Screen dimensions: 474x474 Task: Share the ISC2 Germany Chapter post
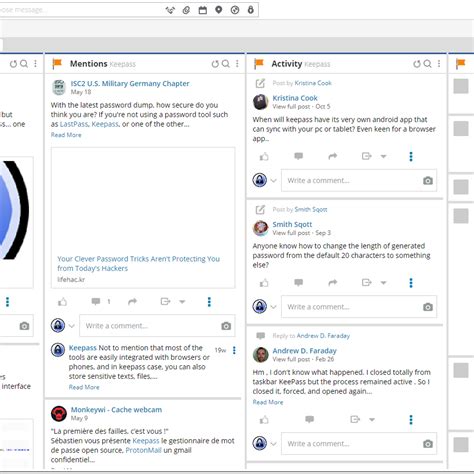tap(133, 302)
